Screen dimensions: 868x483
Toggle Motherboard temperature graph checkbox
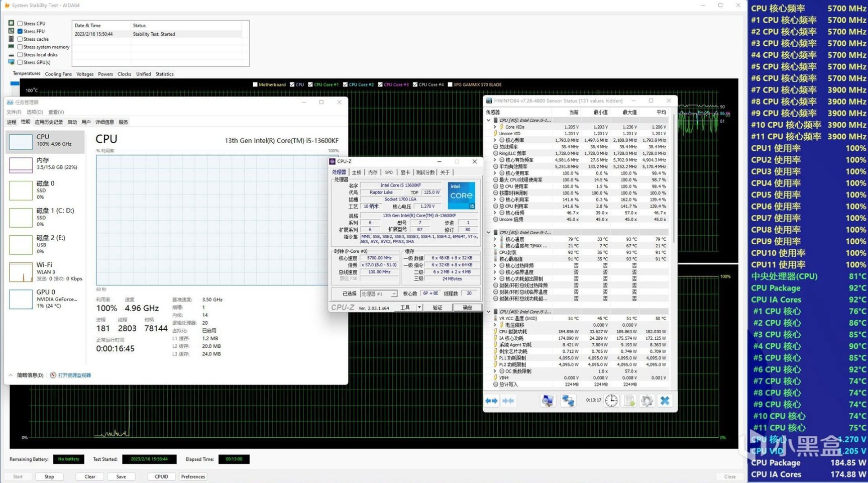(255, 84)
